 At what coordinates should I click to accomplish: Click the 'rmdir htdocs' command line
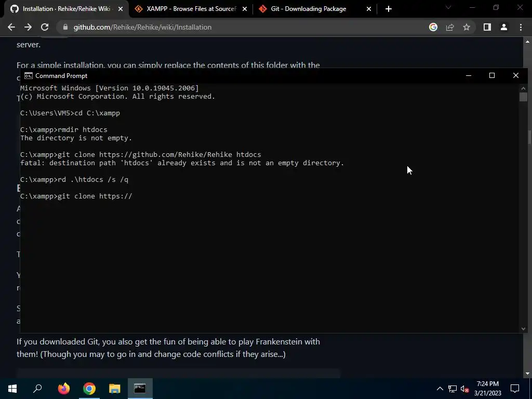[x=64, y=129]
